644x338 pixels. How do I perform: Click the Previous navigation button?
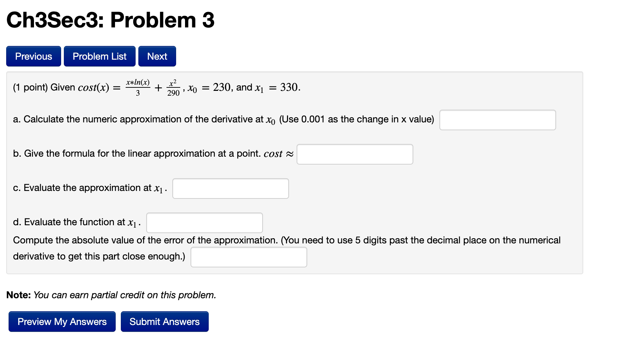pos(33,56)
